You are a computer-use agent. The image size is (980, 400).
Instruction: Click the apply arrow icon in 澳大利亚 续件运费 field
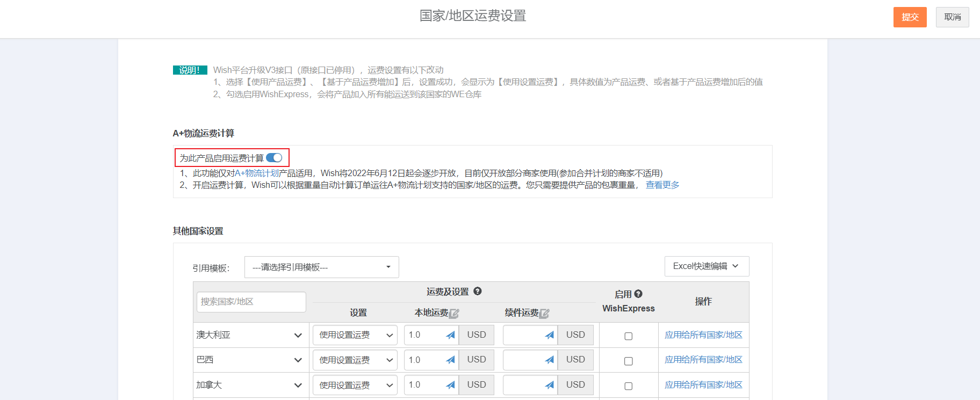click(x=549, y=335)
